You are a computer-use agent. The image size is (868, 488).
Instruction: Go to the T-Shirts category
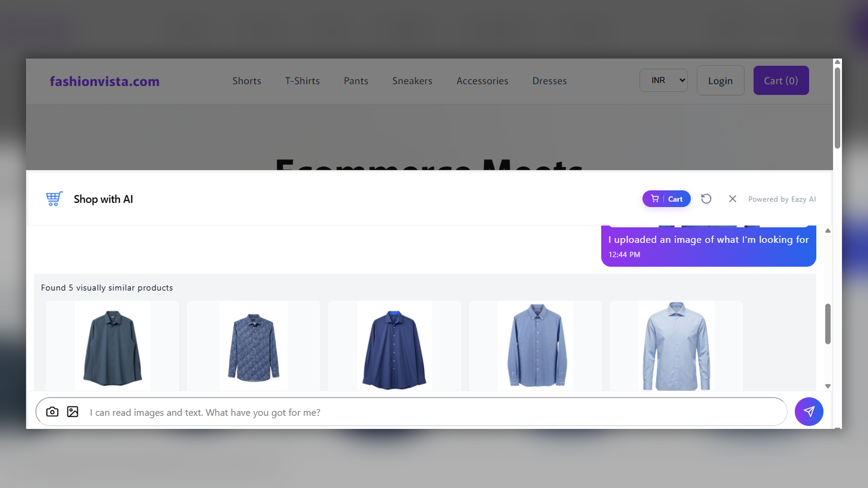pos(302,81)
